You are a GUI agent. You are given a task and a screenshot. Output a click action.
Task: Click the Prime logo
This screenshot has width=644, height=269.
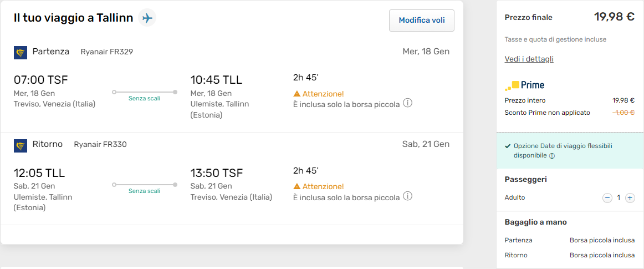click(525, 85)
